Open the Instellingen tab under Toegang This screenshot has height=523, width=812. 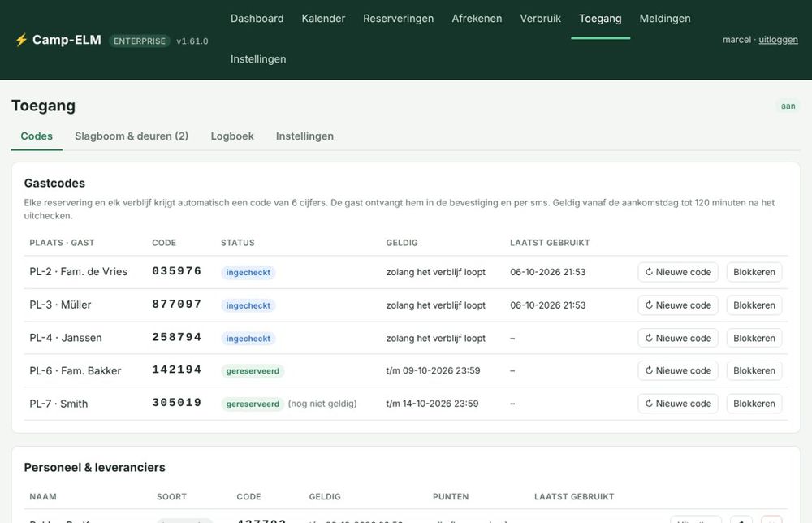(304, 136)
